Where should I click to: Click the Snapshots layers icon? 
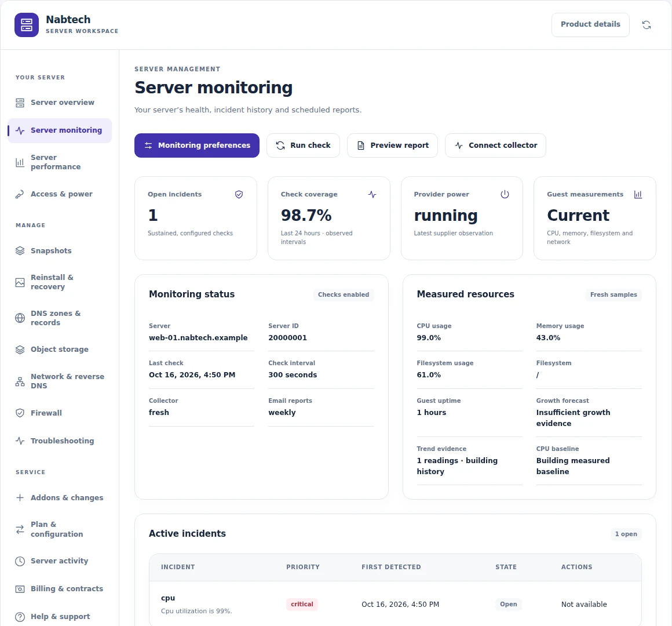(x=20, y=251)
